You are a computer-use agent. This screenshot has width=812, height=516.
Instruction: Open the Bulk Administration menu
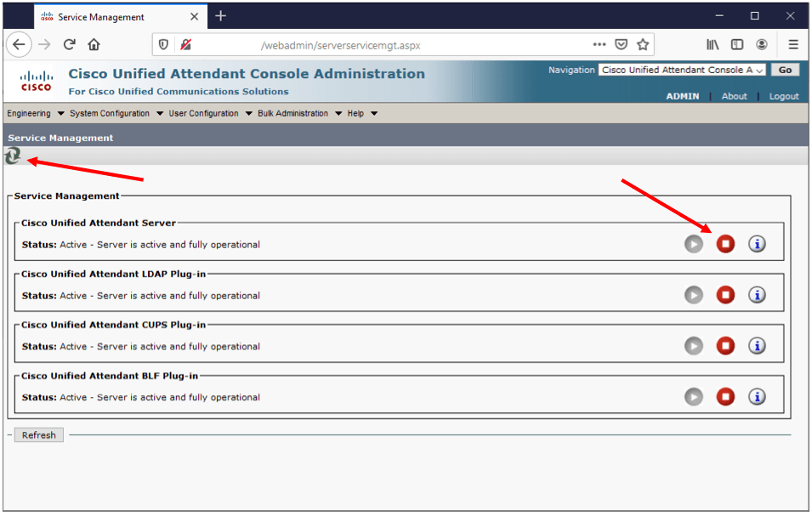[292, 113]
